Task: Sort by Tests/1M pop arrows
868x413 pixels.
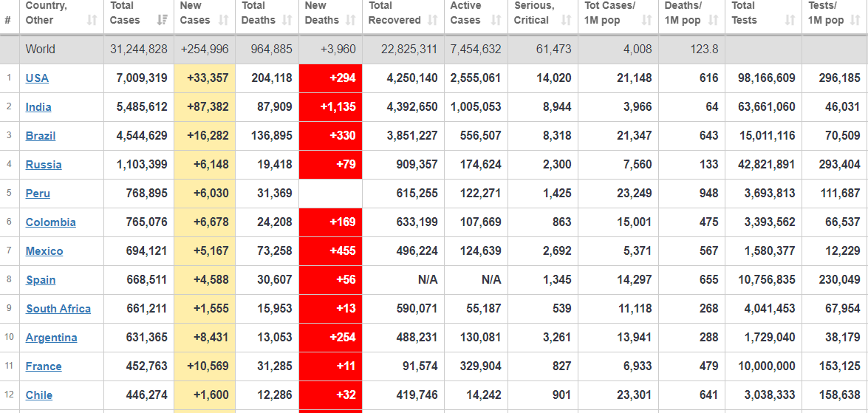Action: tap(855, 20)
